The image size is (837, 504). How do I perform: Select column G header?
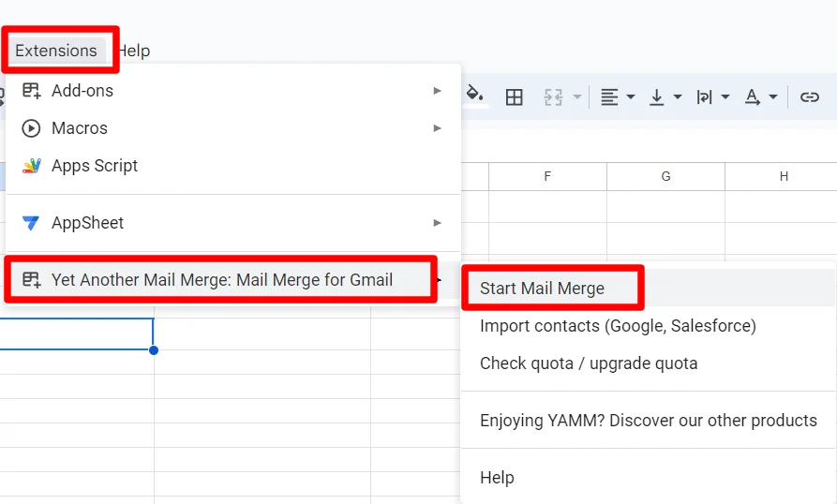(665, 176)
